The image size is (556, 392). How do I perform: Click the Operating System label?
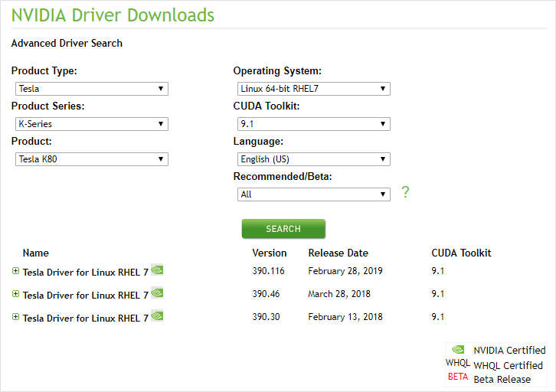click(277, 71)
